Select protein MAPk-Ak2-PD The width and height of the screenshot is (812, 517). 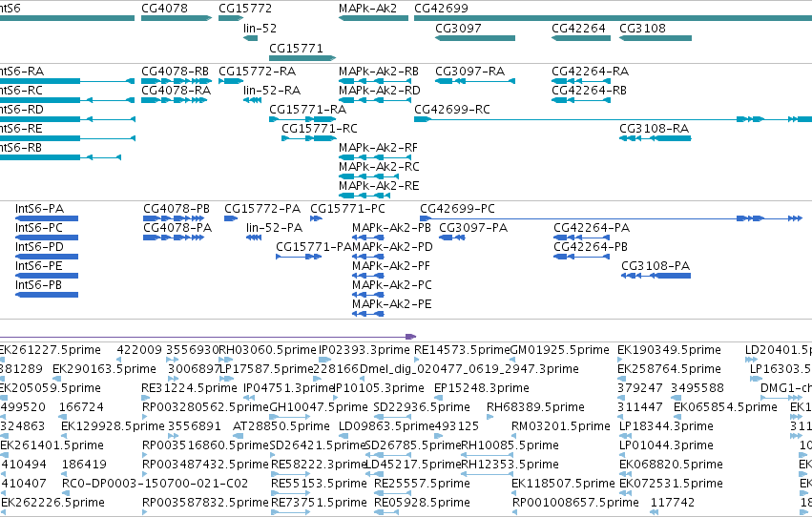(392, 247)
